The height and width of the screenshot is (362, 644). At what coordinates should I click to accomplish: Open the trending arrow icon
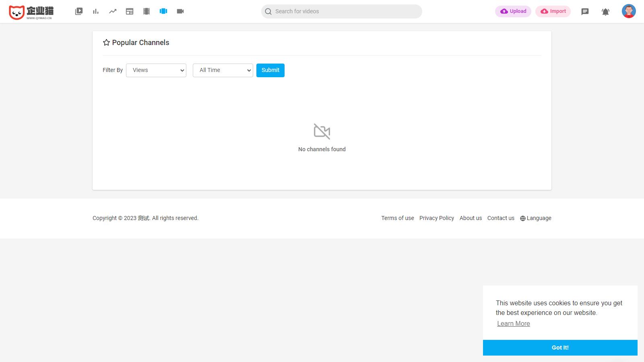[113, 11]
